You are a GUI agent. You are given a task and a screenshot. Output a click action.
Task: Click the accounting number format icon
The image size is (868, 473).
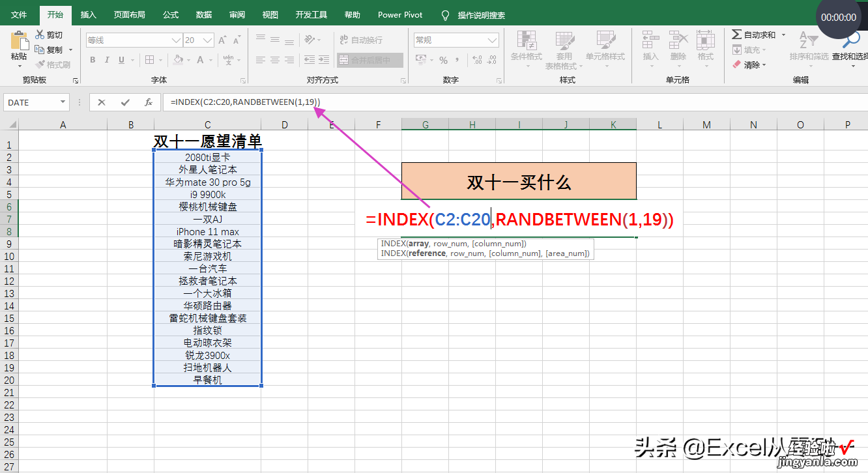pos(421,60)
